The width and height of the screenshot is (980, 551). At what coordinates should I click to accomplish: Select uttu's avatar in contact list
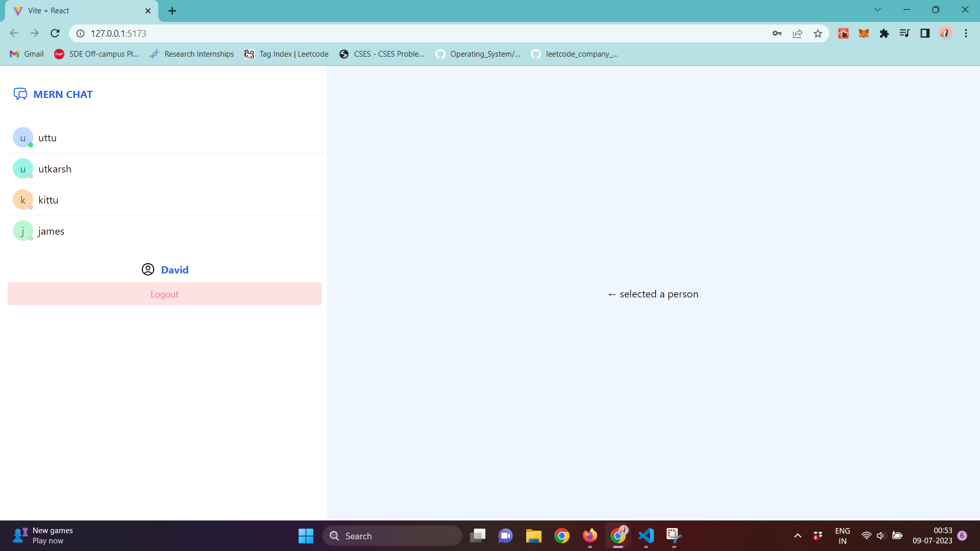click(22, 138)
